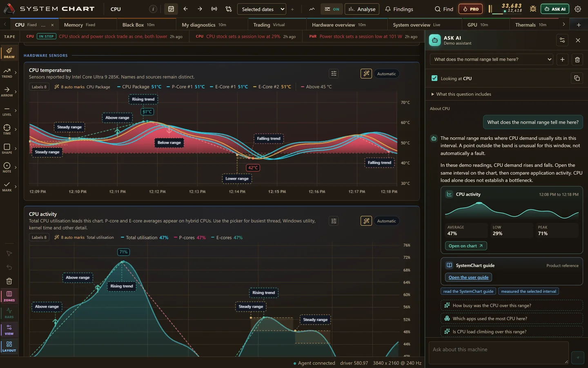Switch to the Trading tab
588x368 pixels.
tap(277, 25)
